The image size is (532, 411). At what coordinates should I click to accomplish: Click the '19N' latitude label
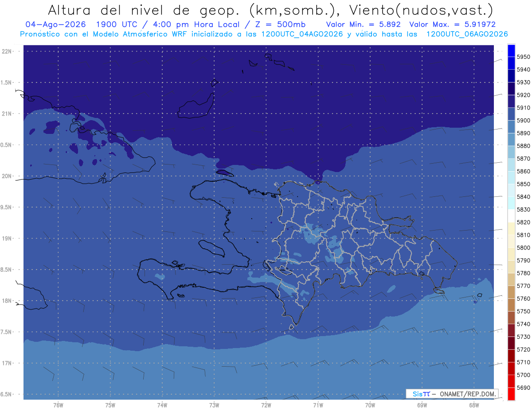pyautogui.click(x=7, y=239)
